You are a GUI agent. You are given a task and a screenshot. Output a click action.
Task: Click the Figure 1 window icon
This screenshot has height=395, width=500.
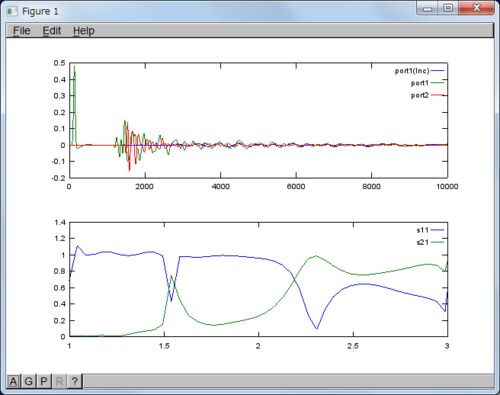(12, 11)
